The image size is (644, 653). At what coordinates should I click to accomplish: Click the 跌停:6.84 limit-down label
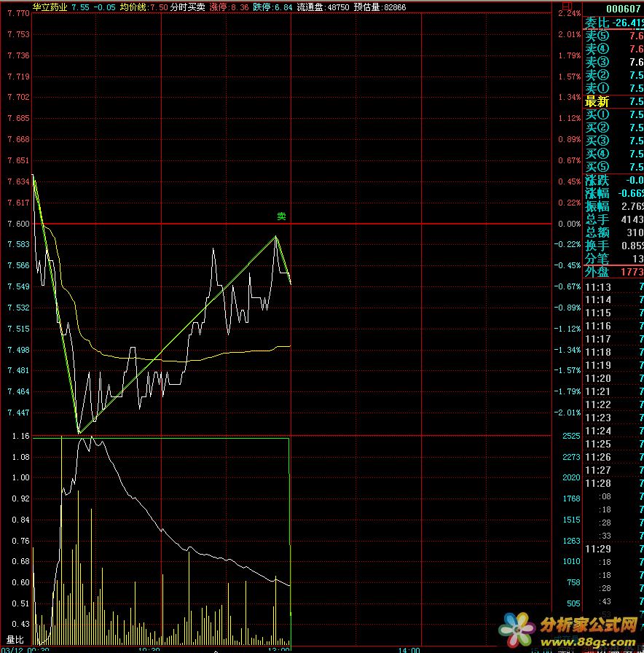(x=272, y=7)
